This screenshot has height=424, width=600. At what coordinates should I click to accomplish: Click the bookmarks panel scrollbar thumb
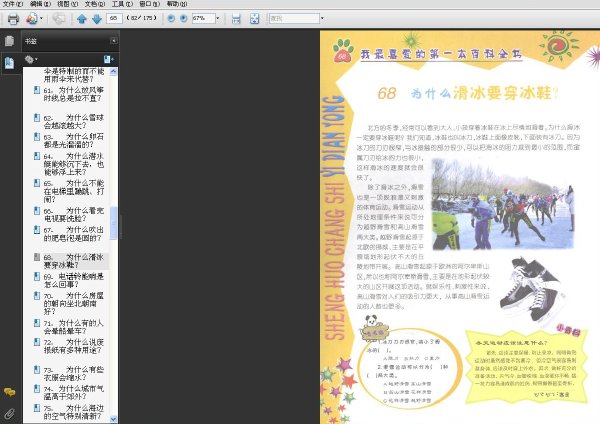pos(113,223)
